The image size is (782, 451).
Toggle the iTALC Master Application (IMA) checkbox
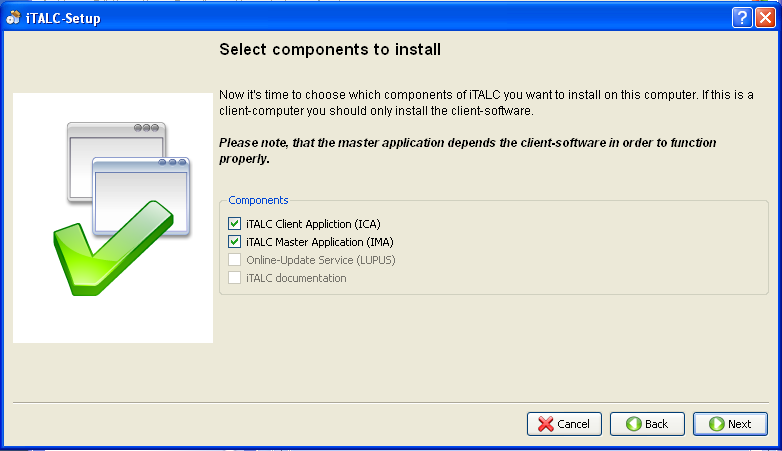235,242
